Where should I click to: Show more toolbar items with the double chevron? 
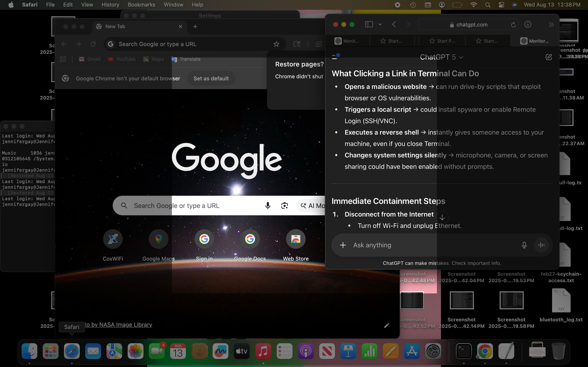click(x=551, y=24)
